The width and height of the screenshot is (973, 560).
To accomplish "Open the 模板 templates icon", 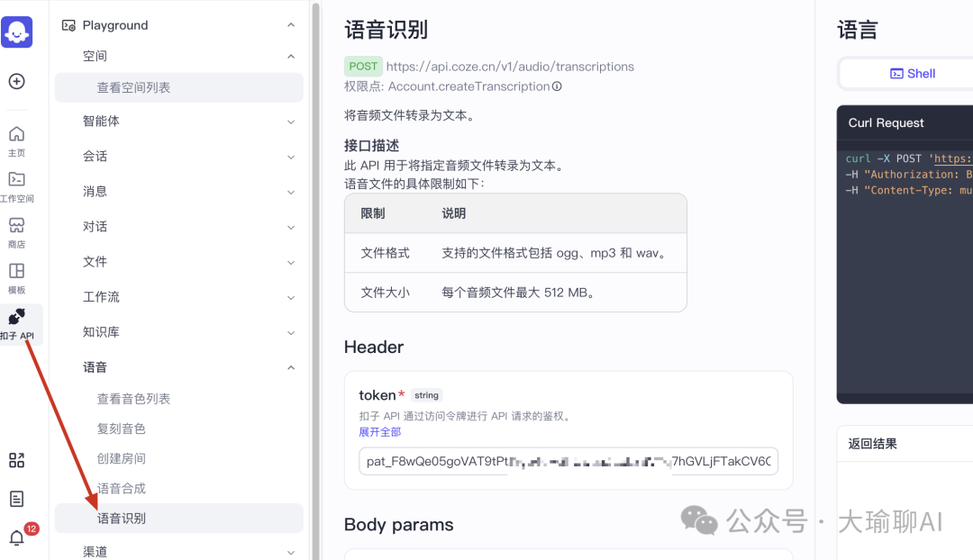I will [x=17, y=271].
